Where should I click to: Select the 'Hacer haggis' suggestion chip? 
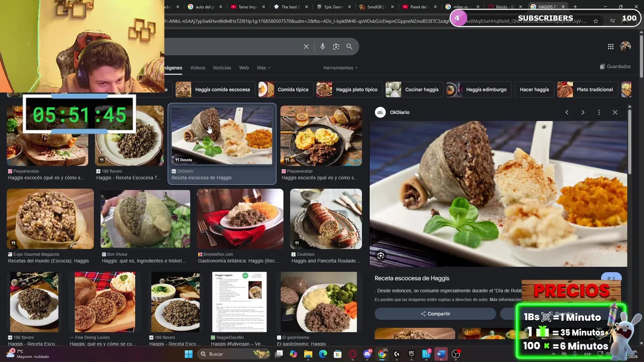[534, 89]
